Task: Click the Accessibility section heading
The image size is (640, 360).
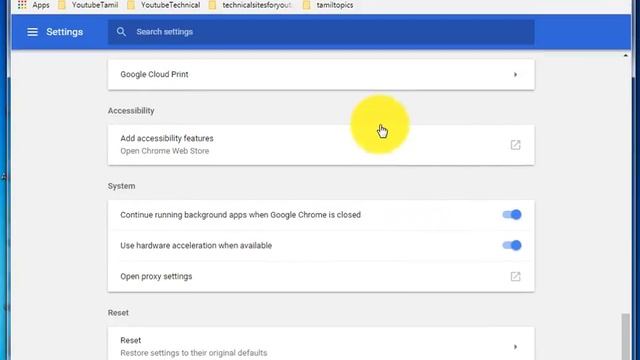Action: click(x=131, y=111)
